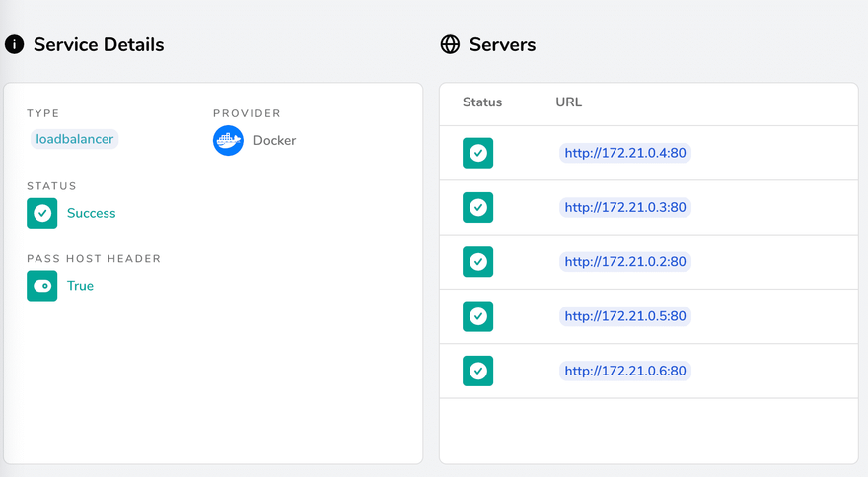Click status check icon for 172.21.0.3 server
Viewport: 868px width, 477px height.
[477, 207]
